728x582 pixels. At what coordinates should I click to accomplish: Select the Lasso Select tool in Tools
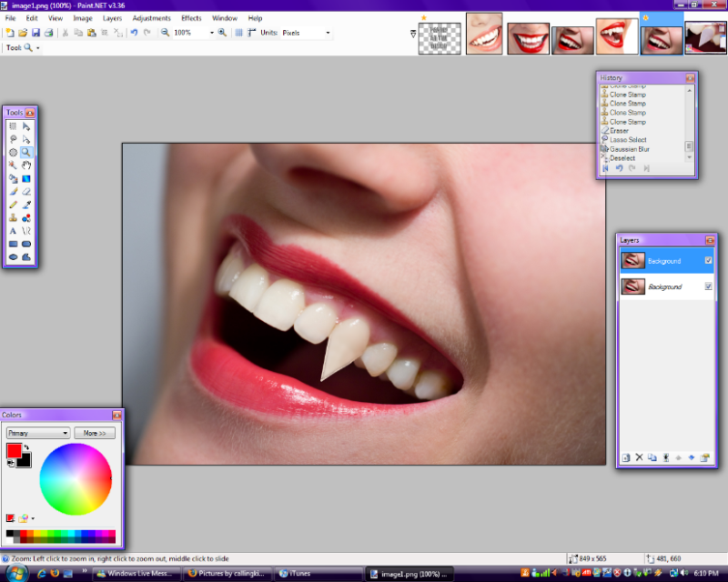coord(13,139)
